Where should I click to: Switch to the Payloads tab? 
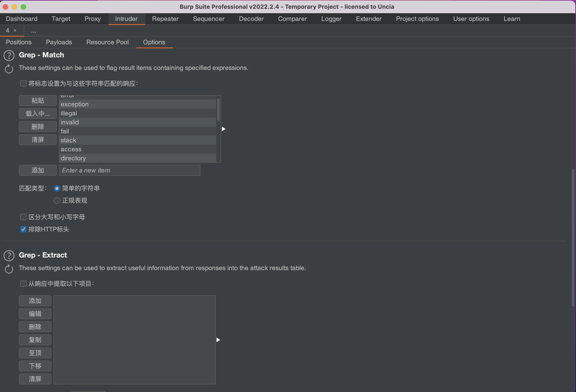point(59,42)
